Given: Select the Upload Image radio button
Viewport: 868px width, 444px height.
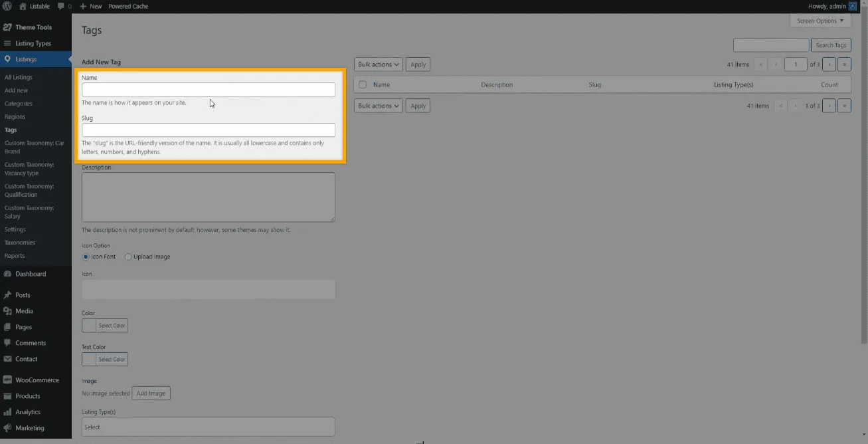Looking at the screenshot, I should pos(128,257).
